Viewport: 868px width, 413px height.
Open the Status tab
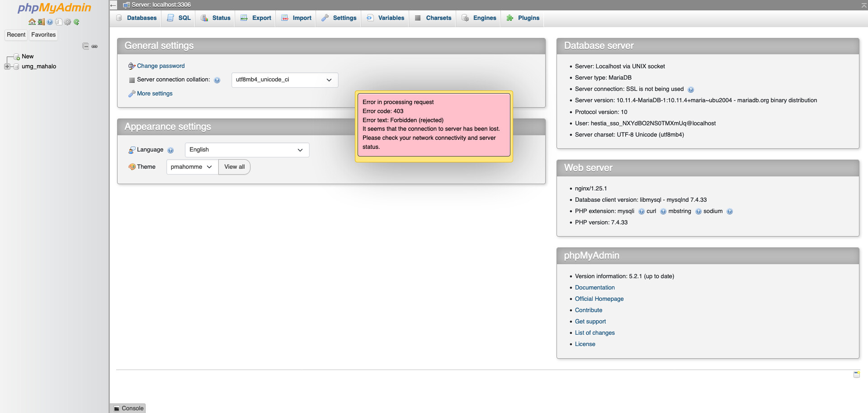pos(216,18)
